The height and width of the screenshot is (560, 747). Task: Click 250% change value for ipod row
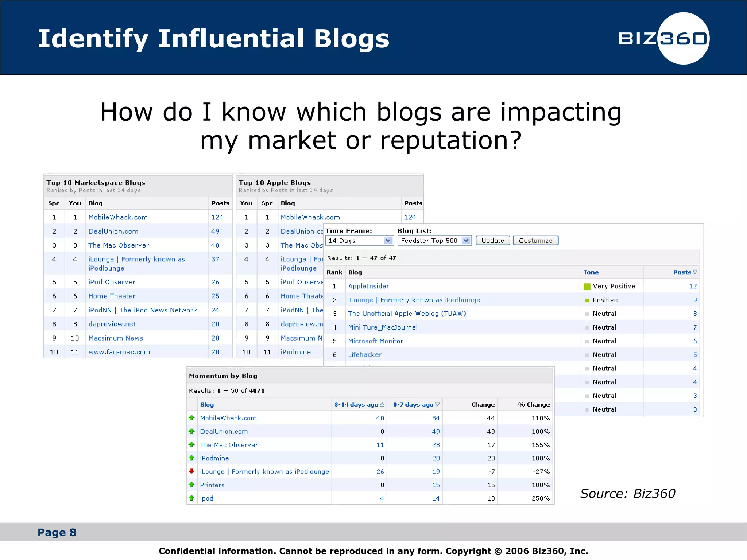click(x=541, y=498)
